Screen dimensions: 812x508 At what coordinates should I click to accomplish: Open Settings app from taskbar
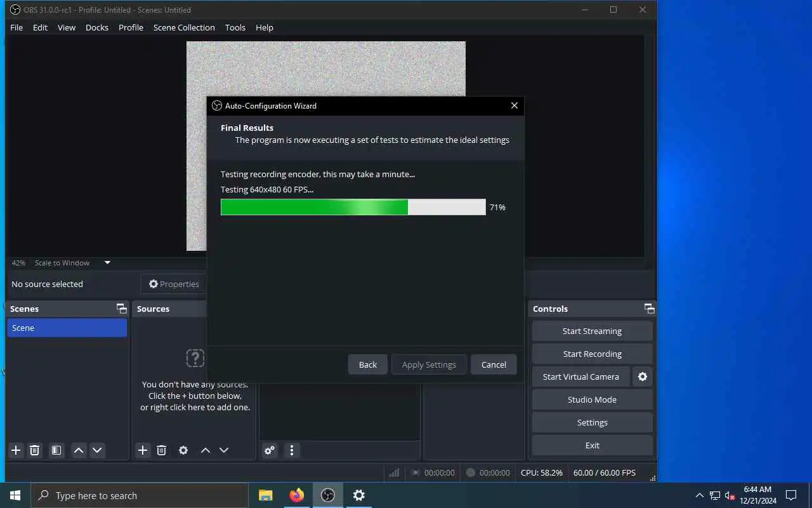359,495
